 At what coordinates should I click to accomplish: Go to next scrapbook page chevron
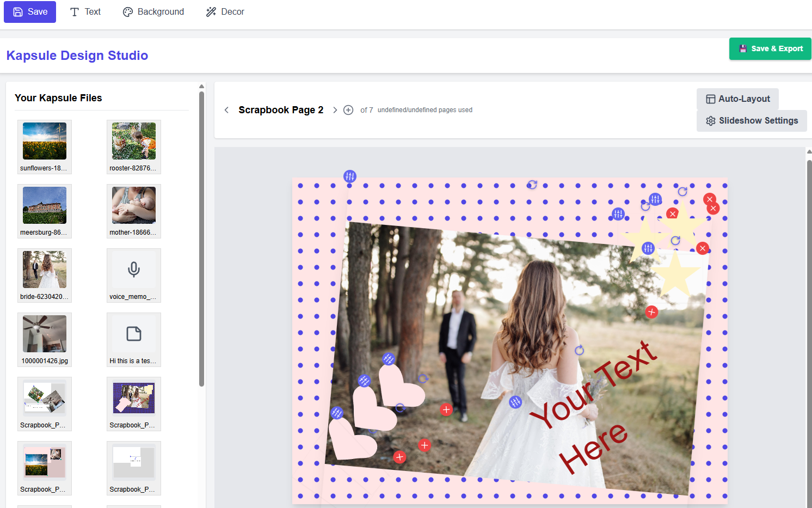[x=335, y=110]
